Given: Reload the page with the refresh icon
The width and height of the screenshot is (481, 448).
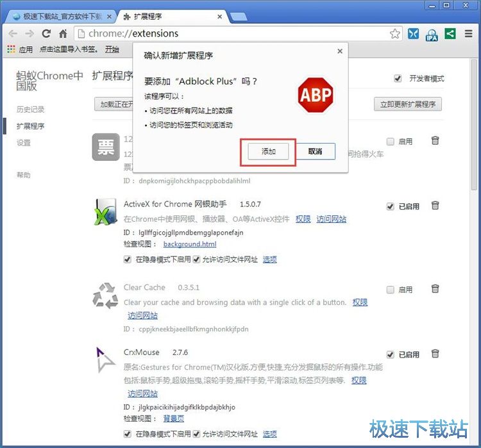Looking at the screenshot, I should pos(46,33).
